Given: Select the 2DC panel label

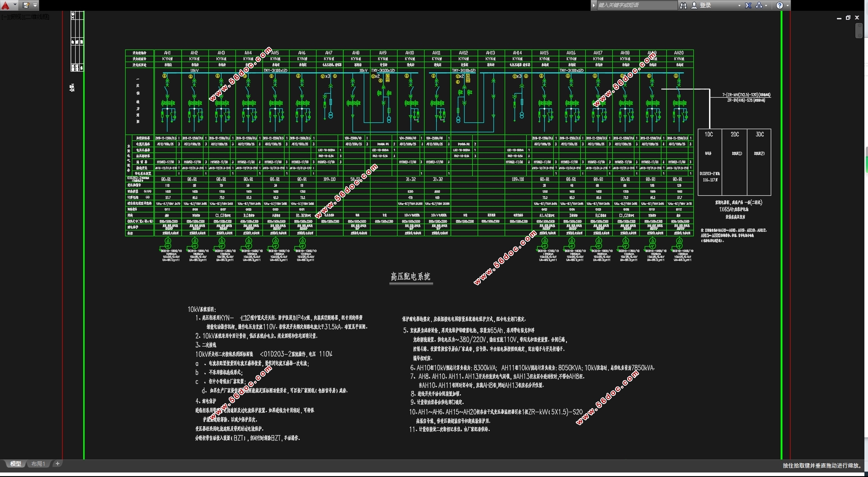Looking at the screenshot, I should click(x=735, y=135).
